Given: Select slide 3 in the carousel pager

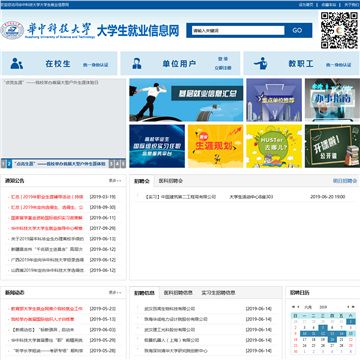Looking at the screenshot, I should (x=111, y=164).
